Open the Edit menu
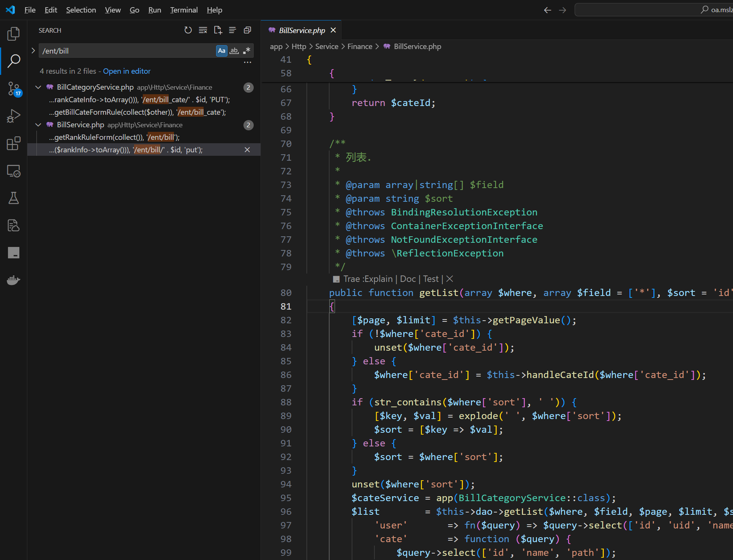 [51, 10]
